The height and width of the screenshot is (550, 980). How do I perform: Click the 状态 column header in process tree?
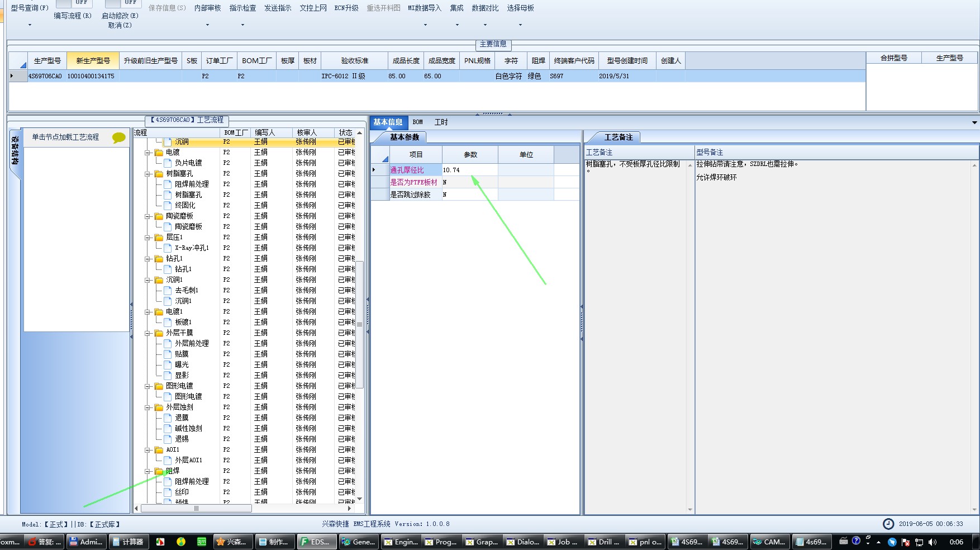(x=345, y=132)
